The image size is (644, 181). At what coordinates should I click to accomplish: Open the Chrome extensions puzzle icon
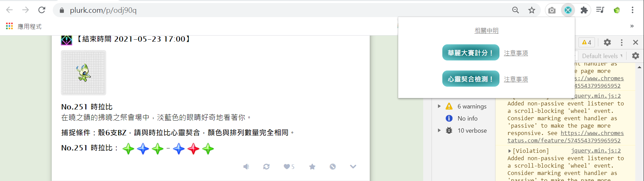pos(584,10)
